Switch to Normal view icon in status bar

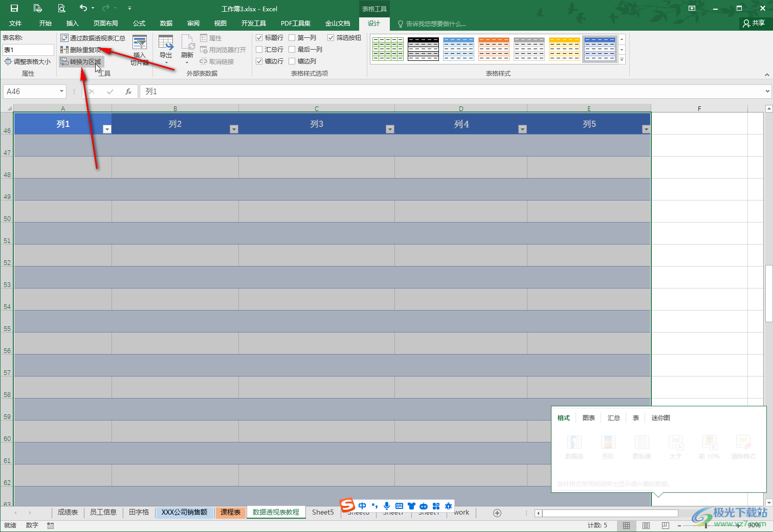point(626,525)
